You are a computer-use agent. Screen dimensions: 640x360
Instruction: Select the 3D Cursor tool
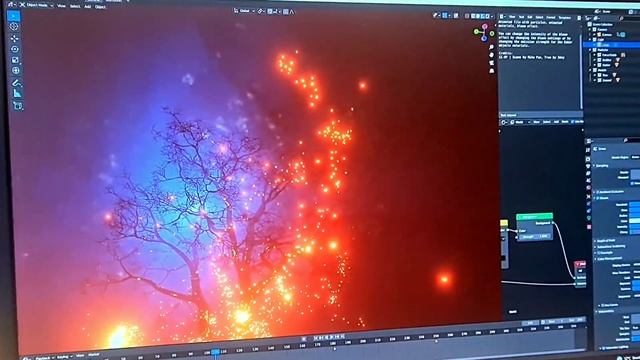point(14,27)
